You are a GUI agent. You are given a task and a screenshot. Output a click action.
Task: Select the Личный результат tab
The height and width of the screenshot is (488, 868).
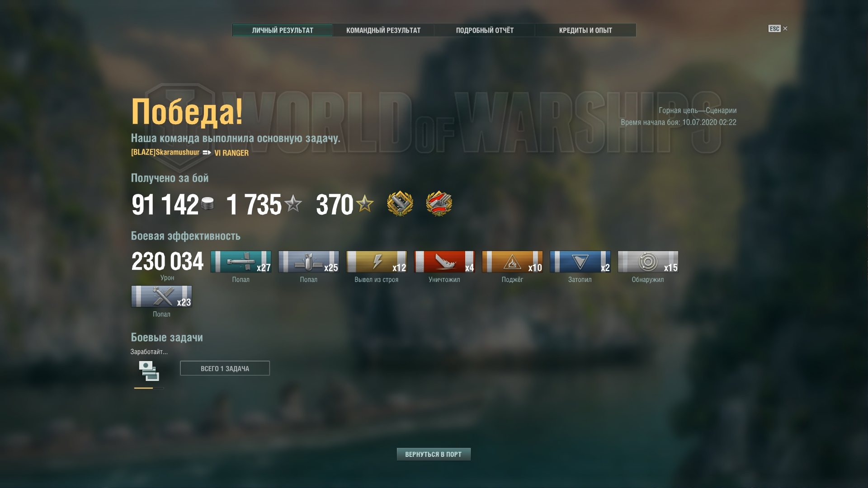click(283, 30)
